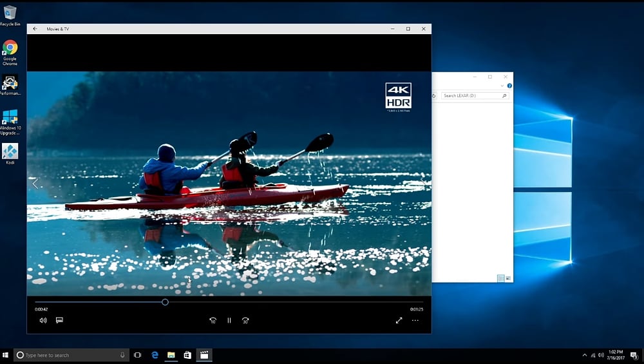
Task: Switch Explorer to large icons view
Action: click(x=508, y=278)
